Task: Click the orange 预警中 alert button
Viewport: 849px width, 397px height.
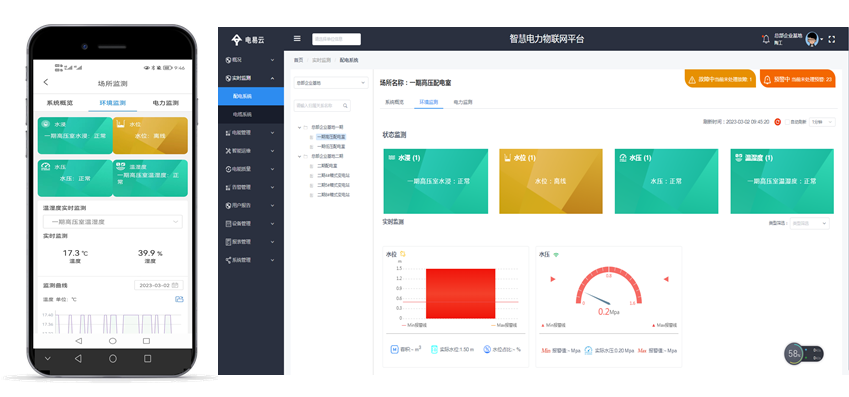Action: pyautogui.click(x=798, y=79)
